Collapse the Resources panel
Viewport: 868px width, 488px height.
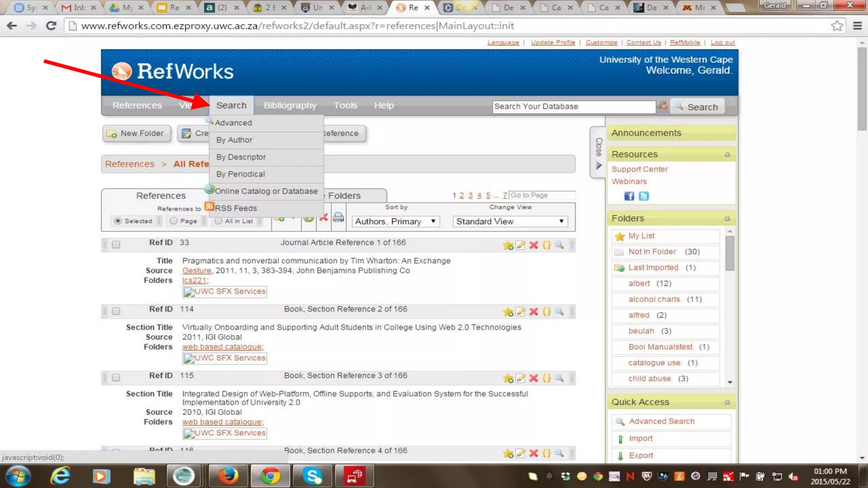click(727, 155)
